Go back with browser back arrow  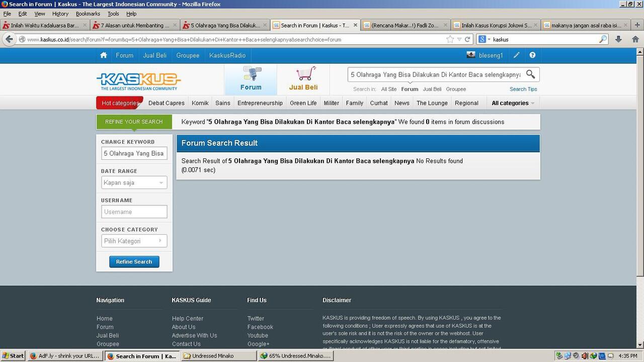(9, 39)
